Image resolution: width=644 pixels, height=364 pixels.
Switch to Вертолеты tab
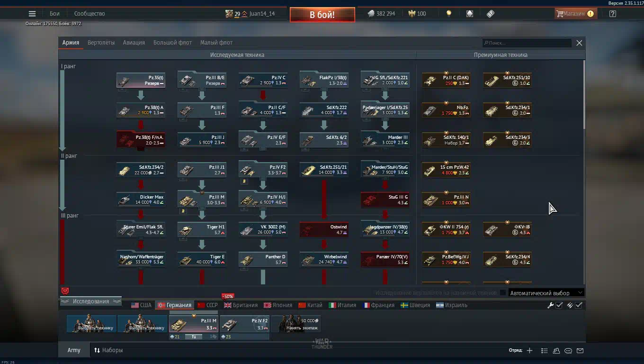coord(101,43)
